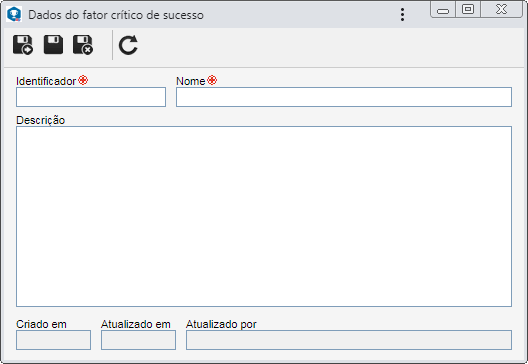528x364 pixels.
Task: Click the Save and exit icon
Action: [83, 45]
